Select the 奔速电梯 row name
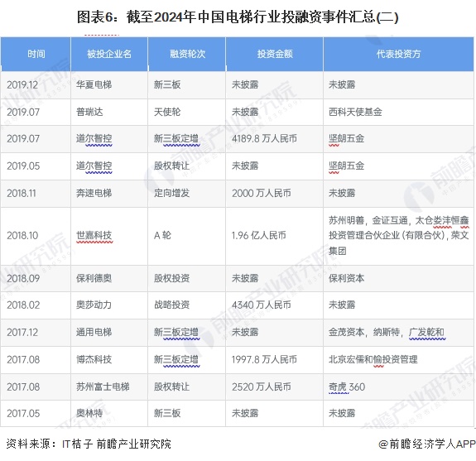The height and width of the screenshot is (461, 476). coord(94,193)
